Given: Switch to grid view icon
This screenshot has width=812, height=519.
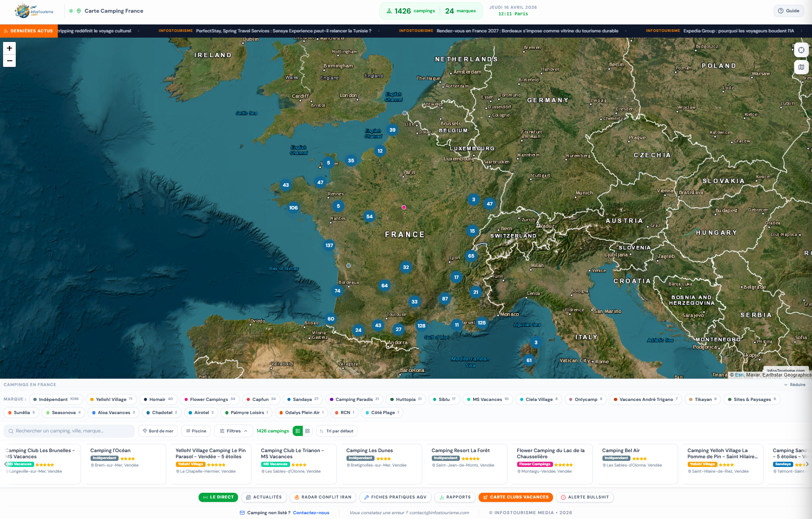Looking at the screenshot, I should click(308, 431).
